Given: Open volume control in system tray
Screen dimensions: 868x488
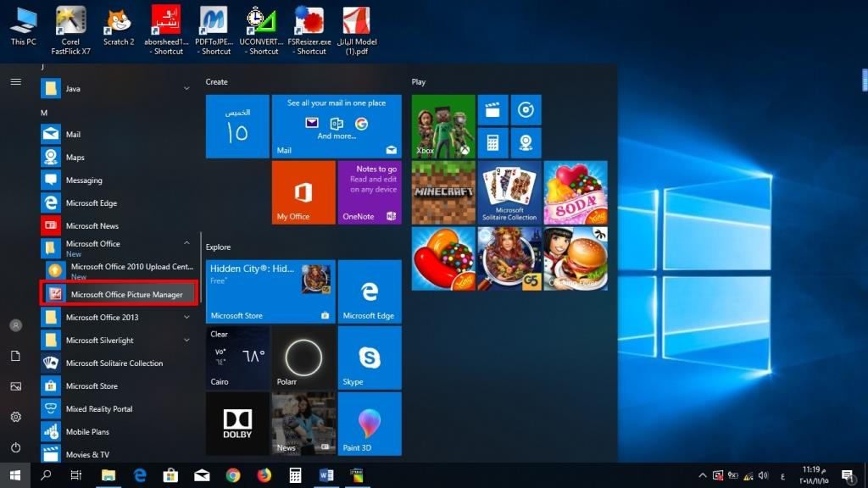Looking at the screenshot, I should click(x=764, y=475).
